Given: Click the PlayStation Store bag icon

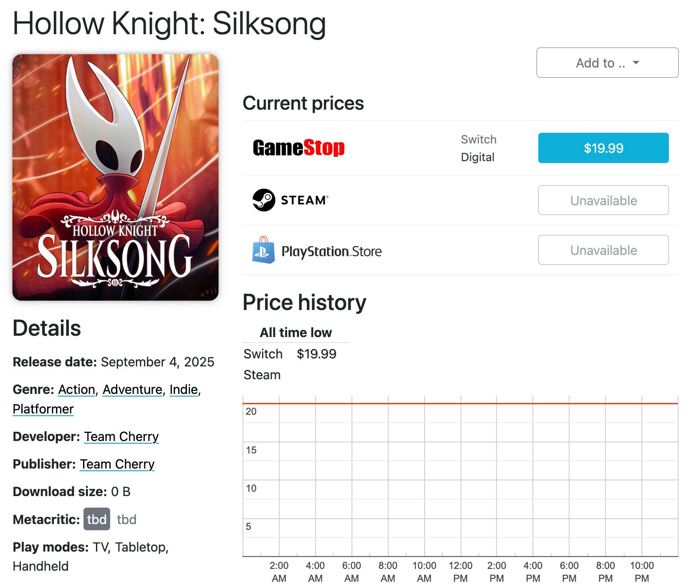Looking at the screenshot, I should pos(263,250).
